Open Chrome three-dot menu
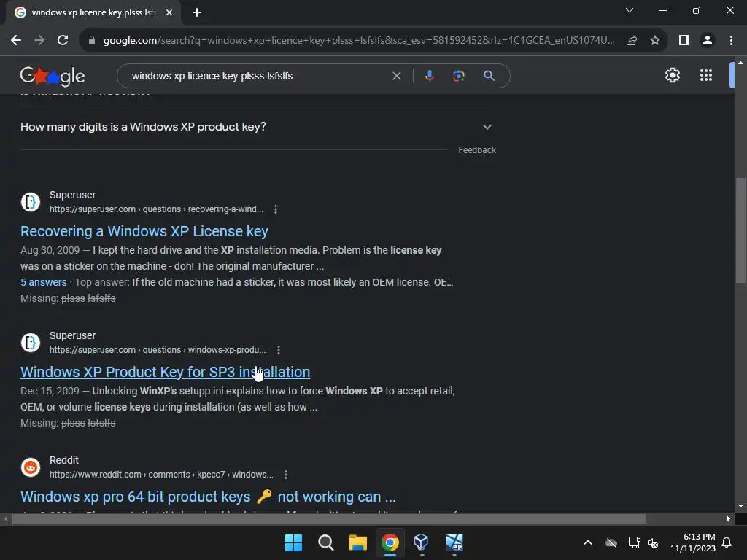Viewport: 747px width, 560px height. click(x=731, y=41)
